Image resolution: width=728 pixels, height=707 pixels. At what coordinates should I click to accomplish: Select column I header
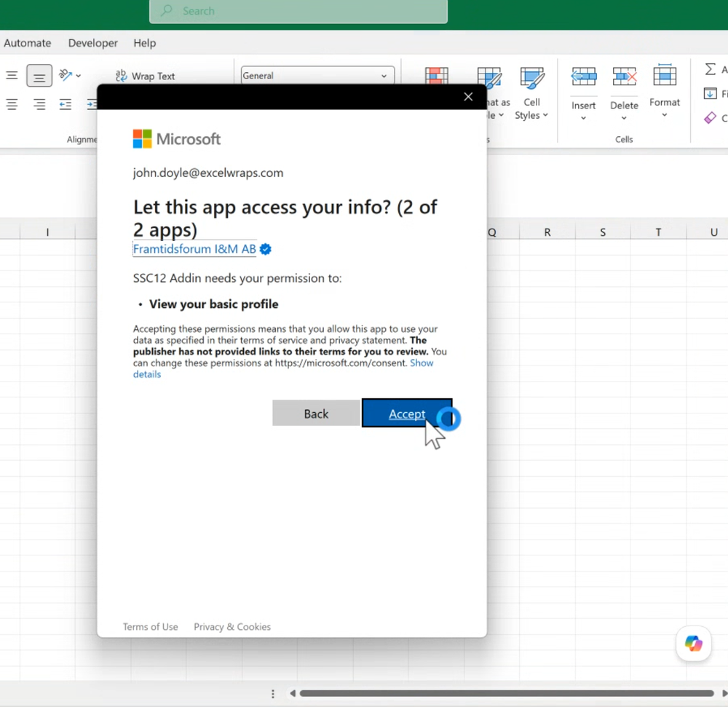pyautogui.click(x=47, y=232)
